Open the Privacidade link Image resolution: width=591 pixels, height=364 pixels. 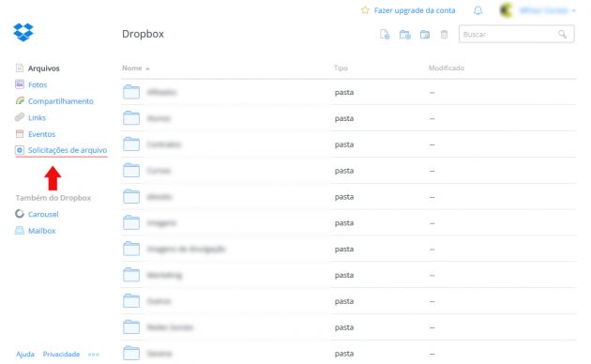point(61,355)
